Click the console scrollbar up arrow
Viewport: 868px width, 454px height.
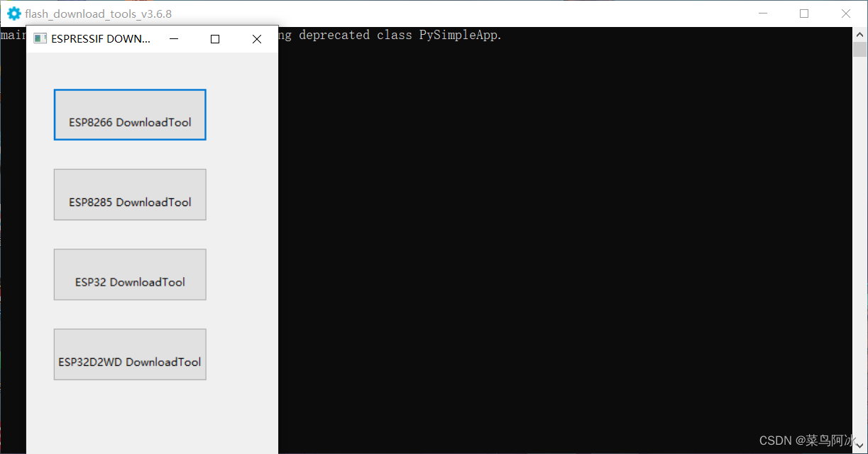[x=859, y=34]
